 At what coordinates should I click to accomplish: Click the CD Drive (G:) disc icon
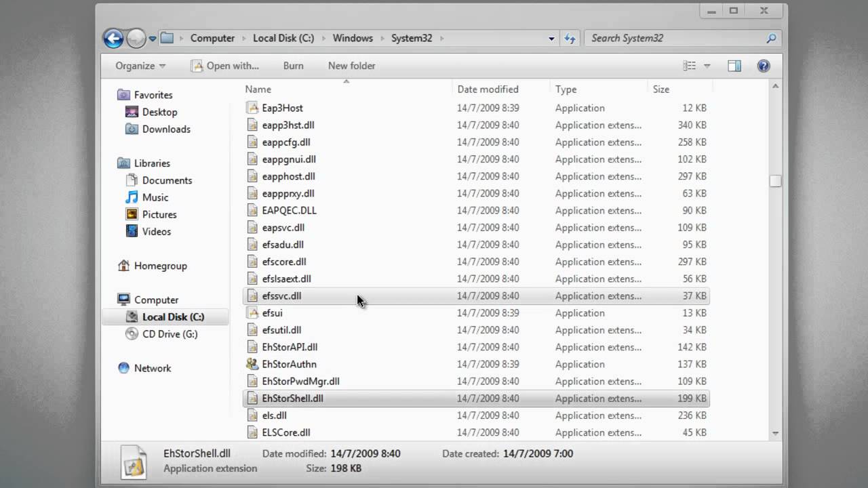click(x=132, y=333)
